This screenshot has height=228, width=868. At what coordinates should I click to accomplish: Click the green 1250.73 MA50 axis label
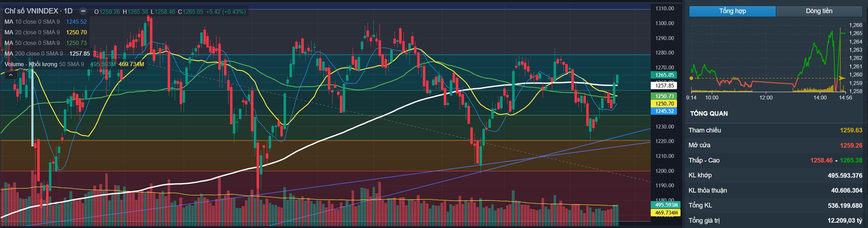(664, 96)
